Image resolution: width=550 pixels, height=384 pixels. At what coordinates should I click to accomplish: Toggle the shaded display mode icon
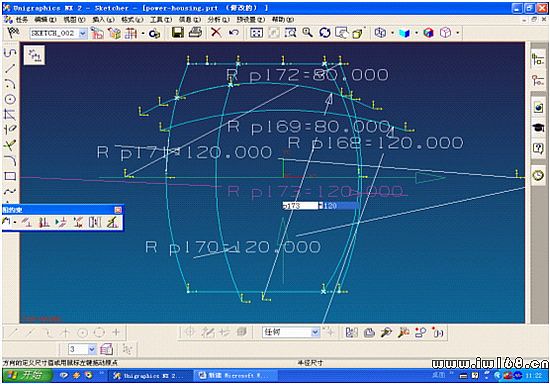click(429, 33)
